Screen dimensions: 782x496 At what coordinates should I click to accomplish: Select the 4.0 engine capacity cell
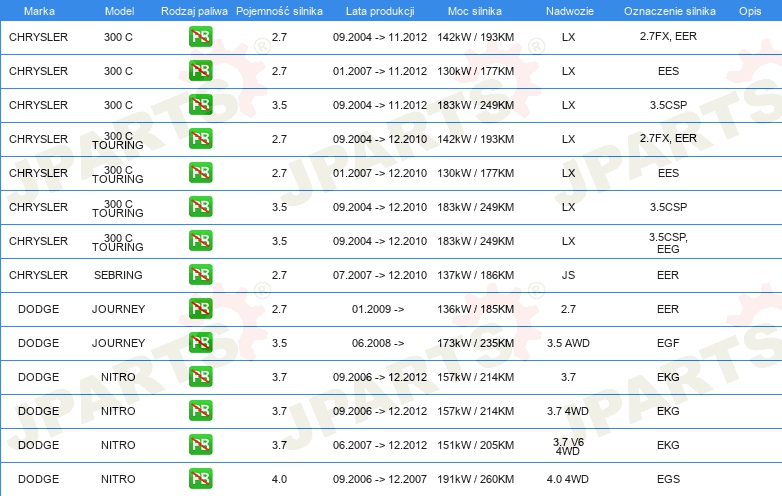[279, 479]
